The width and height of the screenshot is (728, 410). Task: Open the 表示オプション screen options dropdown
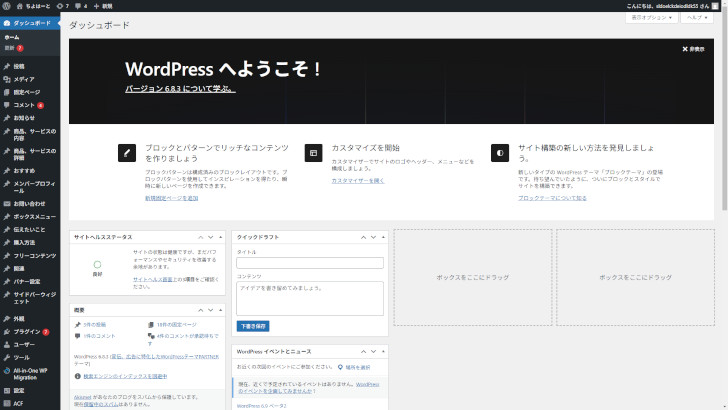pyautogui.click(x=651, y=18)
